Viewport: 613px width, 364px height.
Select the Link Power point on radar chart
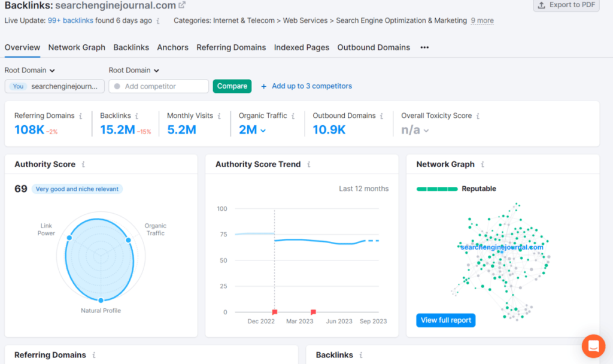tap(69, 238)
